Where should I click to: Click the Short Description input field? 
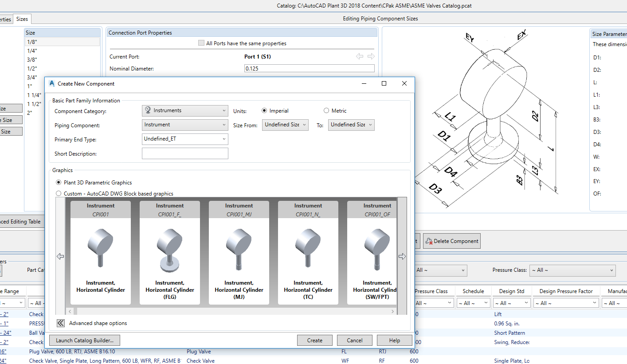(x=185, y=153)
